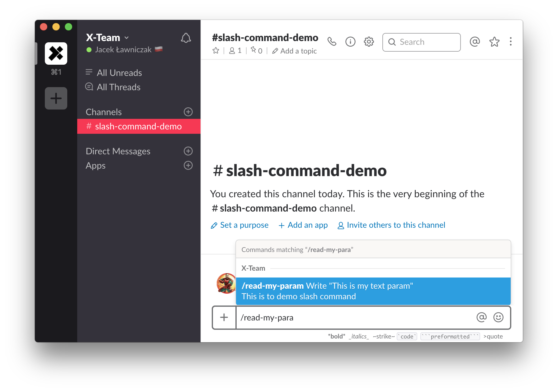Click Add a topic
The image size is (558, 392).
tap(295, 51)
